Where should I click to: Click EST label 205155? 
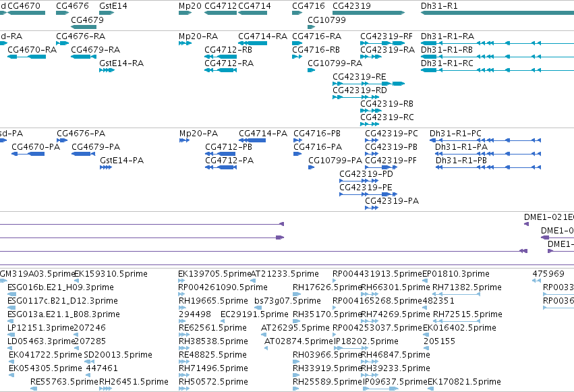439,341
